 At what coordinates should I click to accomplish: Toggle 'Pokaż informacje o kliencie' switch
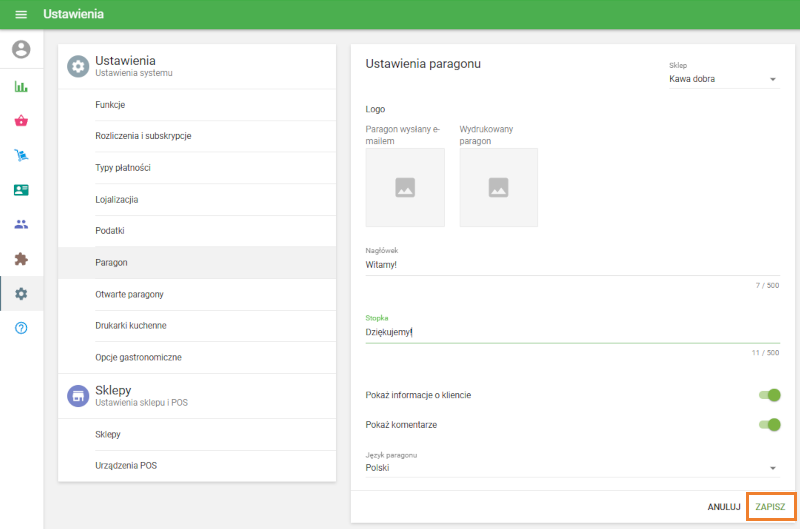coord(768,395)
